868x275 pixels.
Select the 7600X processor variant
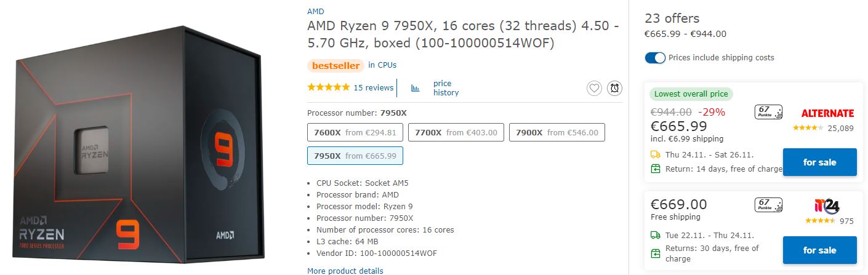coord(355,132)
